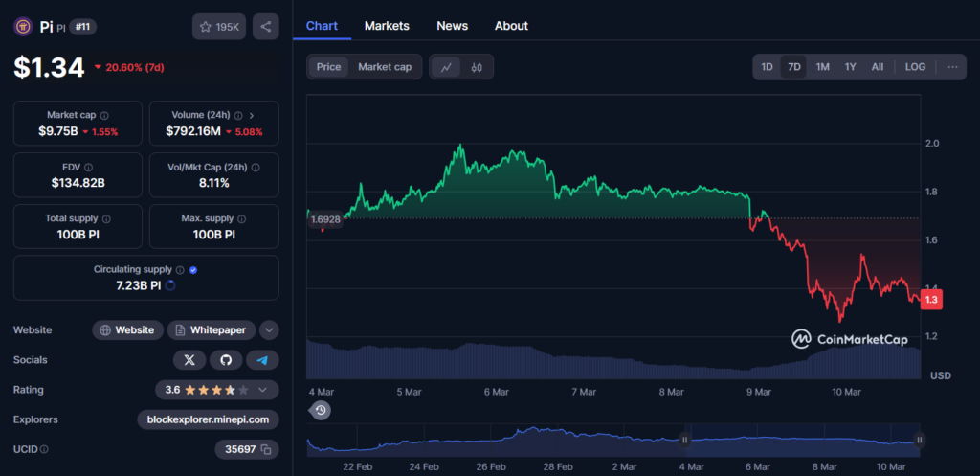Screen dimensions: 980x476
Task: Copy the UCID 35697 value
Action: (x=266, y=449)
